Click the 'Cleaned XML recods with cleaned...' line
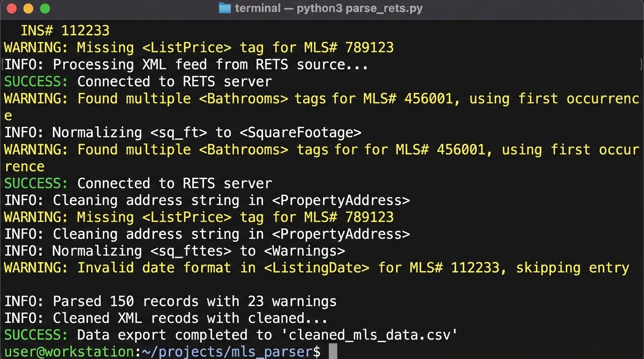 [166, 318]
